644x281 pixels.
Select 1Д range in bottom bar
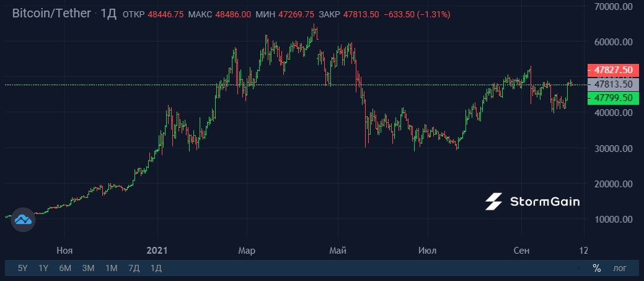pyautogui.click(x=156, y=268)
